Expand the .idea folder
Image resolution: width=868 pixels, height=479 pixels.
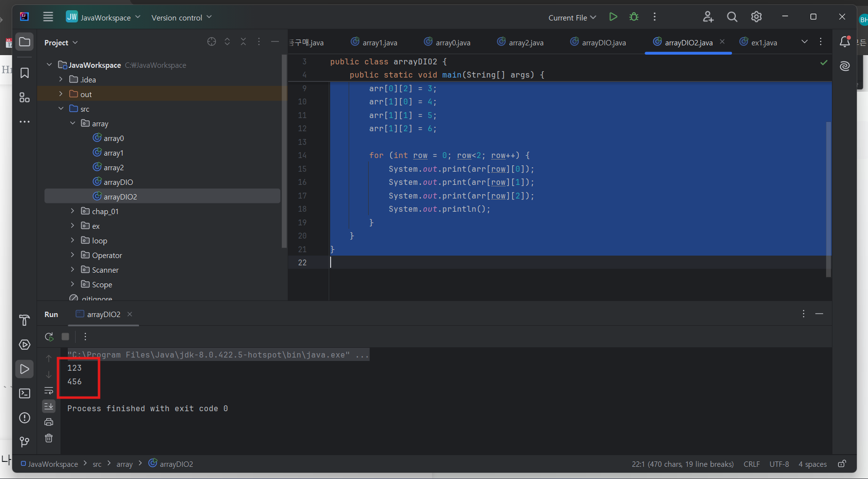(60, 80)
